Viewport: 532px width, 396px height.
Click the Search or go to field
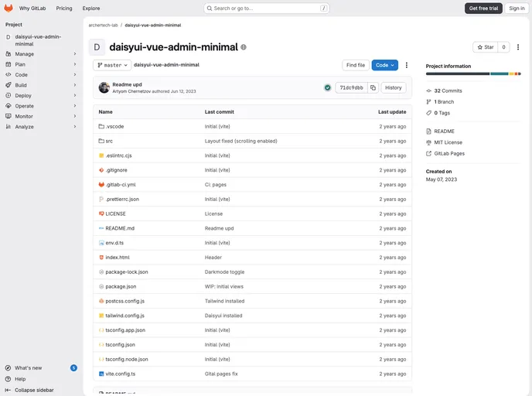coord(267,9)
